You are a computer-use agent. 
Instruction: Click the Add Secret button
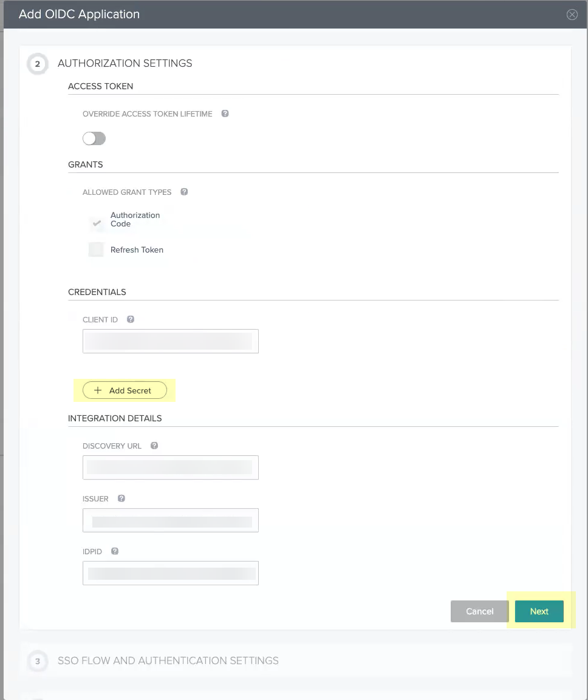coord(125,390)
